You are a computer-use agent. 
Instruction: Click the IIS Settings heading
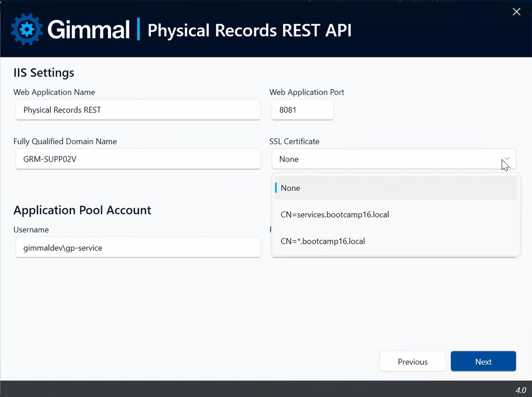pyautogui.click(x=44, y=73)
